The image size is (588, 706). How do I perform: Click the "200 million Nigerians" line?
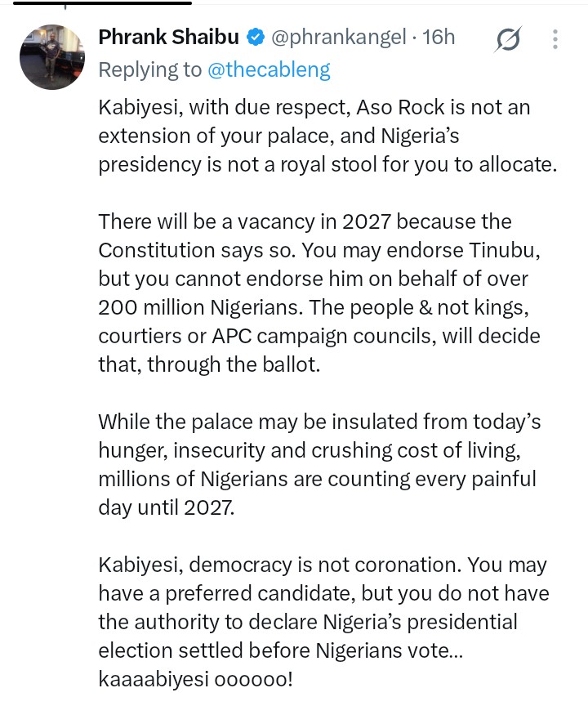313,308
